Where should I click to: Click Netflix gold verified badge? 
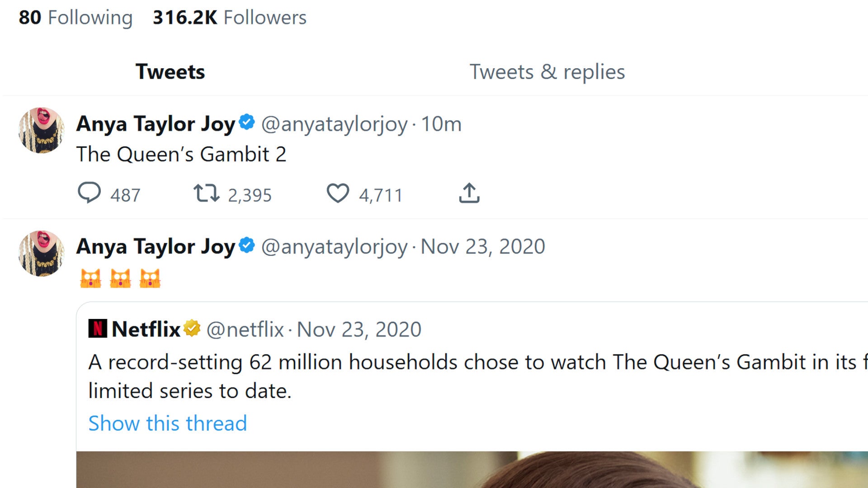(x=192, y=328)
